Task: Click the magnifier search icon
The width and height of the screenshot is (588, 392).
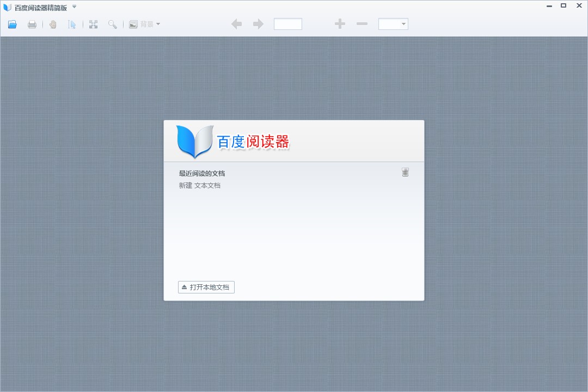Action: coord(113,24)
